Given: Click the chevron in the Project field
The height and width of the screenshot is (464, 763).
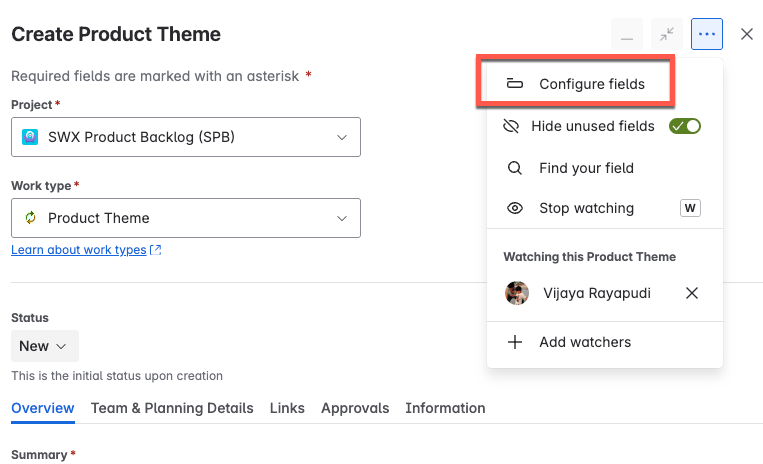Looking at the screenshot, I should click(342, 137).
